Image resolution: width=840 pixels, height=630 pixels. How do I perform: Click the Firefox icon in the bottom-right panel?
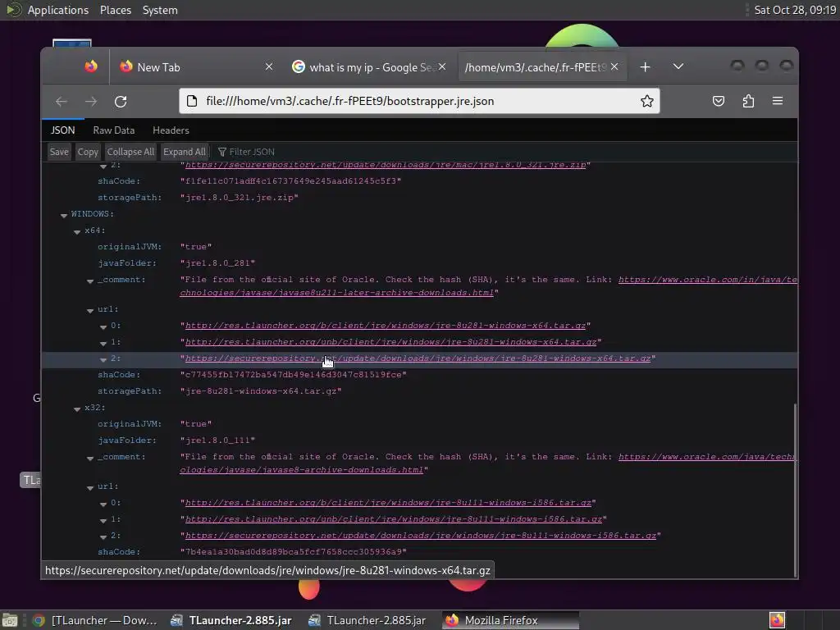[777, 620]
